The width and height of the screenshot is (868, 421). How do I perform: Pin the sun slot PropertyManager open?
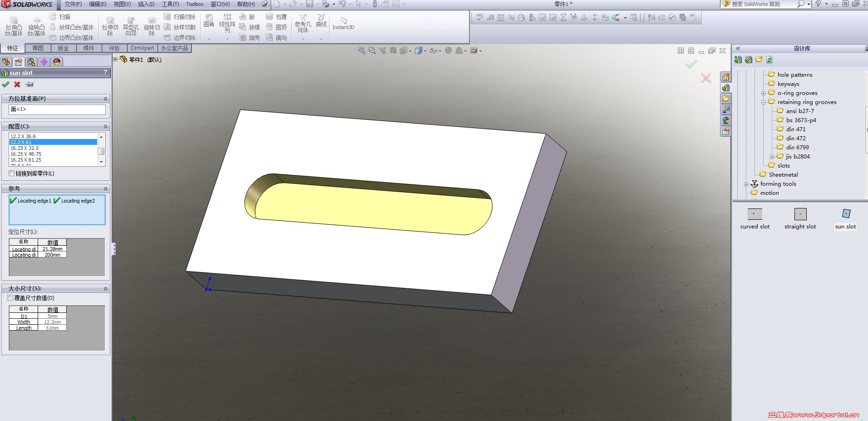(30, 84)
